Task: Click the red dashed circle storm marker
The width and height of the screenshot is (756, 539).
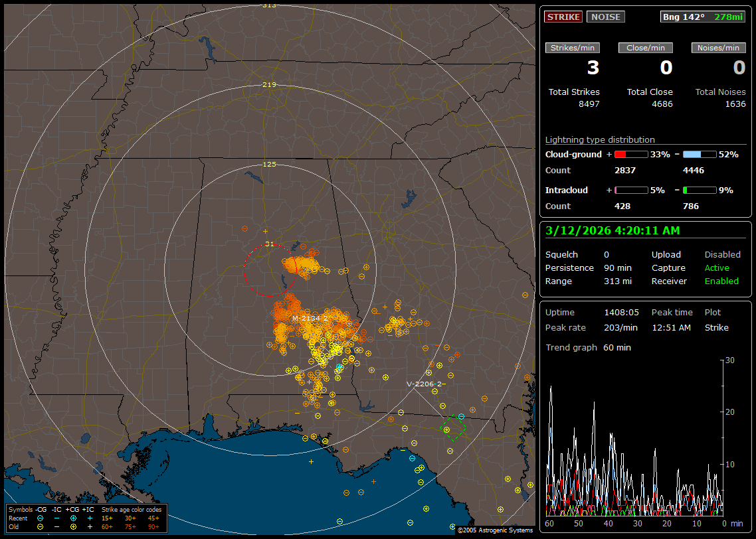Action: tap(269, 270)
